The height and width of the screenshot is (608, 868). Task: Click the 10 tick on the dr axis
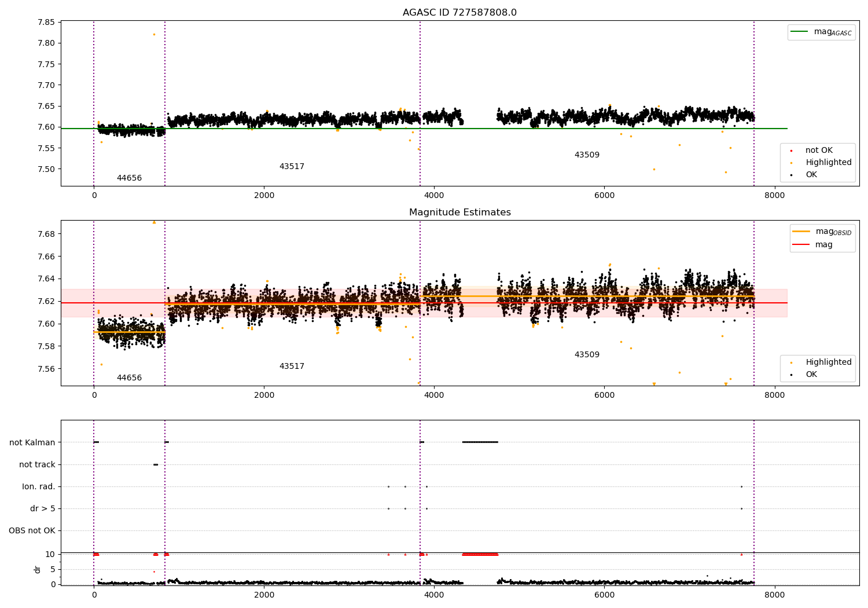[x=50, y=554]
